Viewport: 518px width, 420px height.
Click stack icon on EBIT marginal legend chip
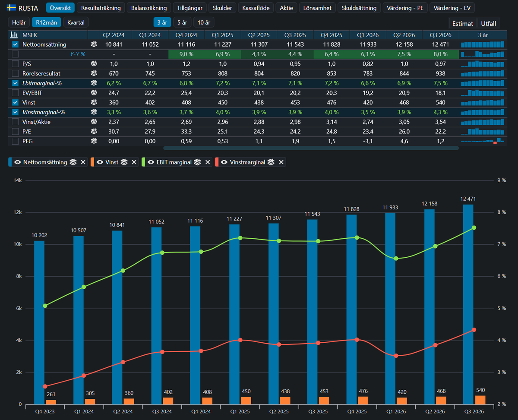pyautogui.click(x=197, y=162)
